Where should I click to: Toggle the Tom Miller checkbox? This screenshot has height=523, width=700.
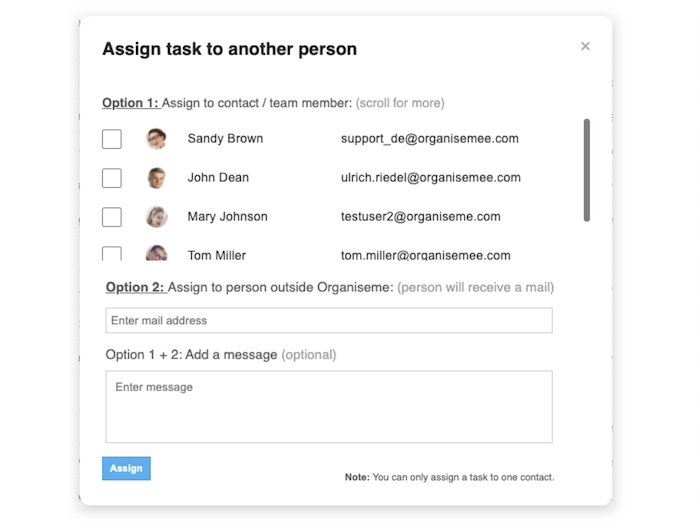click(x=112, y=254)
